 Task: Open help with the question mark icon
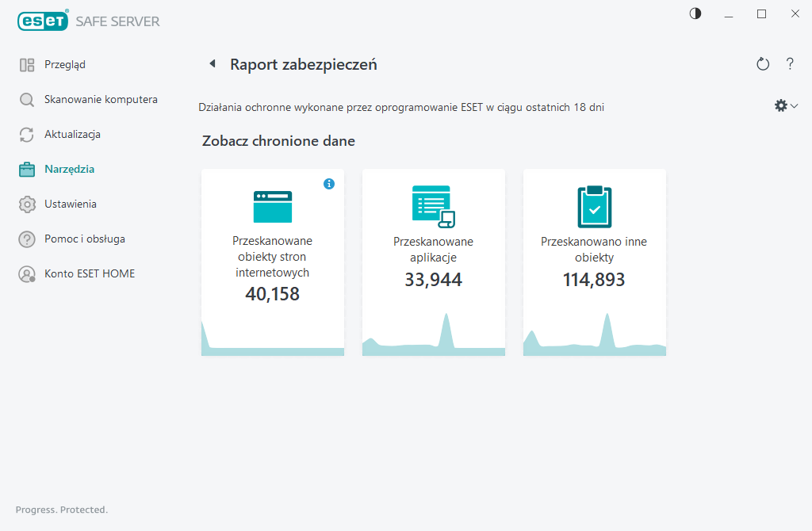pyautogui.click(x=790, y=64)
